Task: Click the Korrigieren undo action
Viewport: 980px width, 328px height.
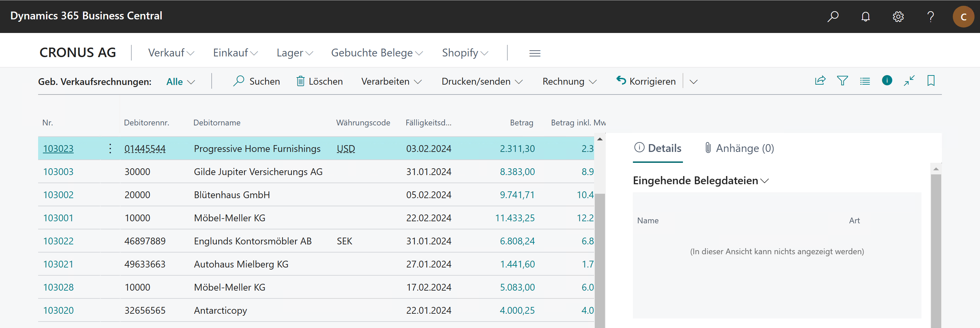Action: pos(646,81)
